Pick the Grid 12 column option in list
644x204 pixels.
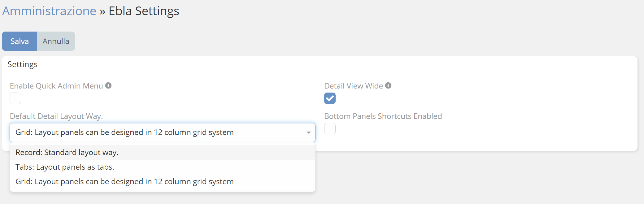point(124,181)
